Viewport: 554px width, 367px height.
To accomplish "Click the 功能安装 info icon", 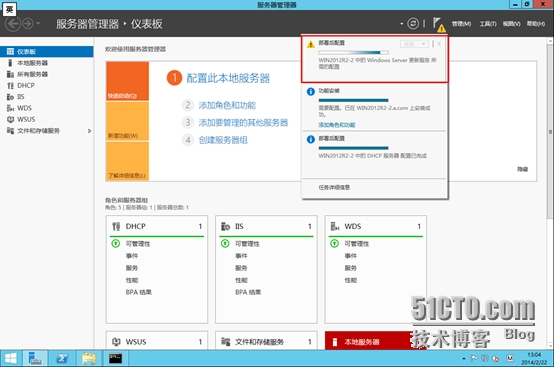I will (311, 92).
